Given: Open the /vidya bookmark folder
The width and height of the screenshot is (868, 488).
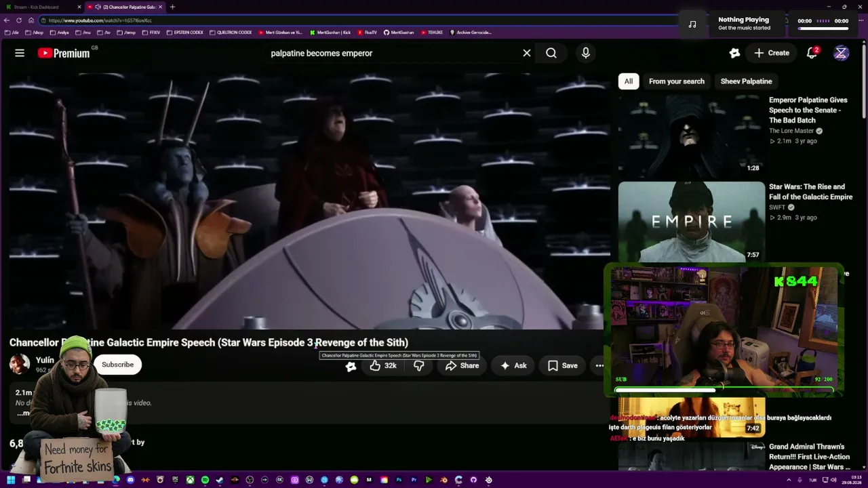Looking at the screenshot, I should pos(60,33).
